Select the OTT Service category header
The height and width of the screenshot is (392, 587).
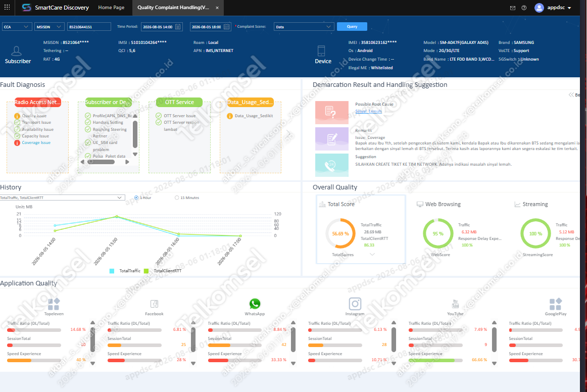point(179,102)
